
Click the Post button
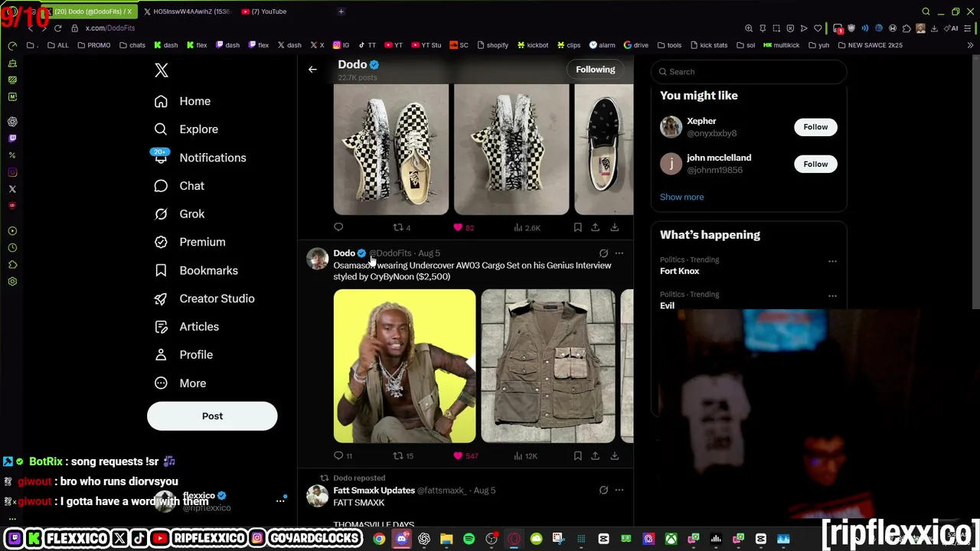point(212,416)
